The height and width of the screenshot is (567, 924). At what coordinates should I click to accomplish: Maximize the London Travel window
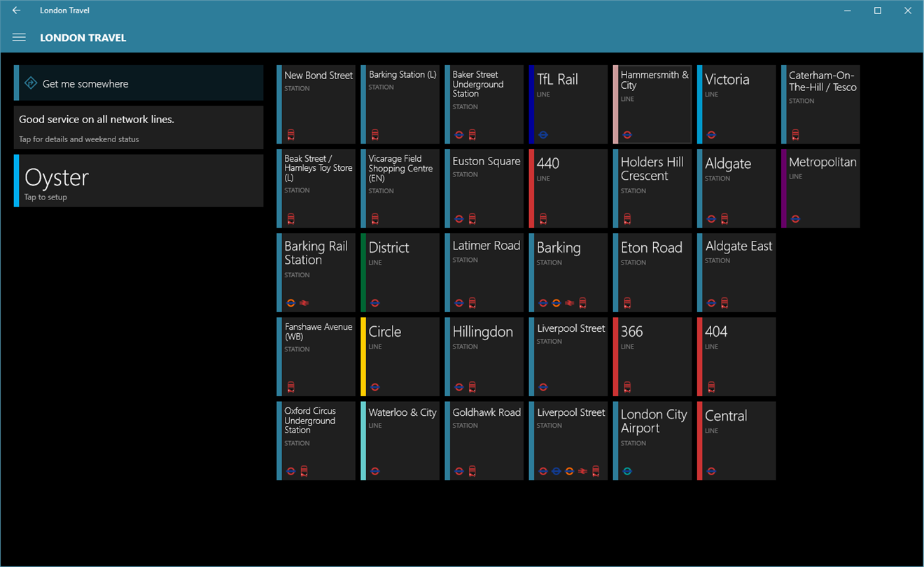[x=878, y=10]
